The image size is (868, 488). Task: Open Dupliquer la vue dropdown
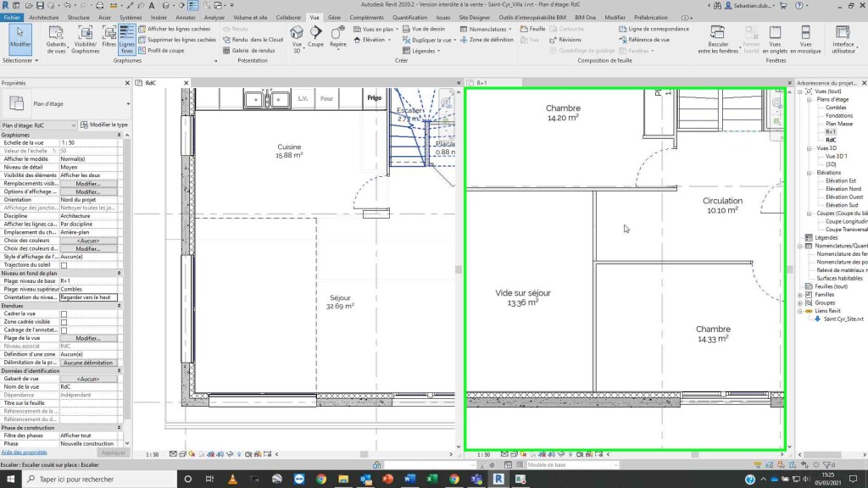coord(429,40)
